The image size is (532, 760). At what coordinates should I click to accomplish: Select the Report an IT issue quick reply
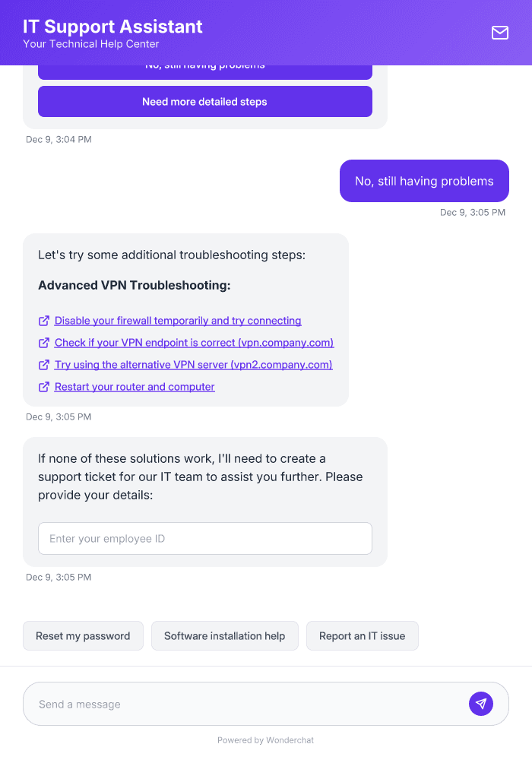pyautogui.click(x=362, y=635)
